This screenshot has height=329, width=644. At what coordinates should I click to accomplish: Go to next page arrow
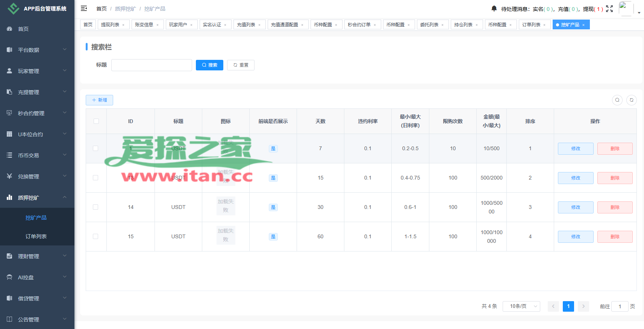(x=583, y=306)
